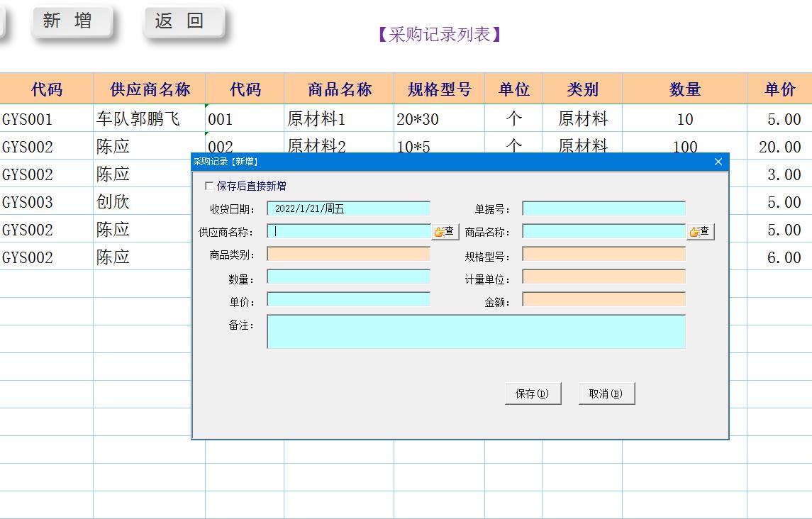Screen dimensions: 812x519
Task: Click the 返回 button to go back
Action: coord(183,20)
